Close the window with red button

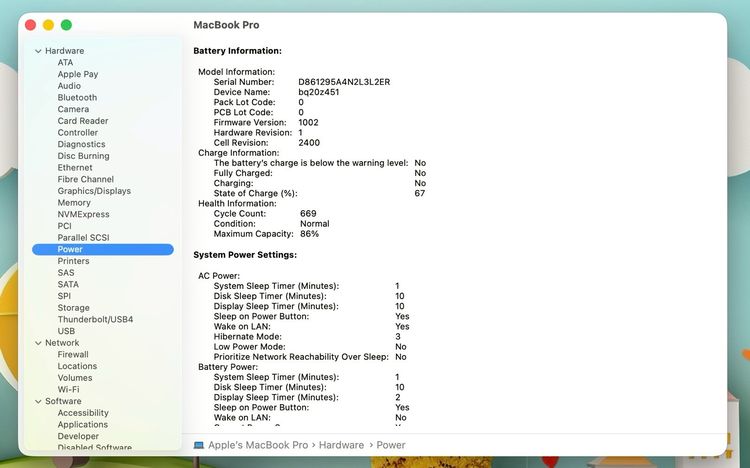(31, 25)
